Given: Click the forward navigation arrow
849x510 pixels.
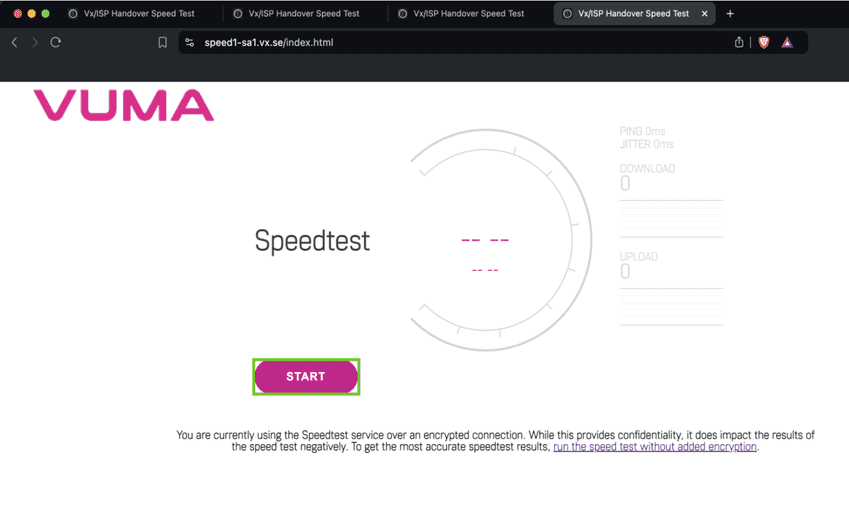Looking at the screenshot, I should 35,43.
